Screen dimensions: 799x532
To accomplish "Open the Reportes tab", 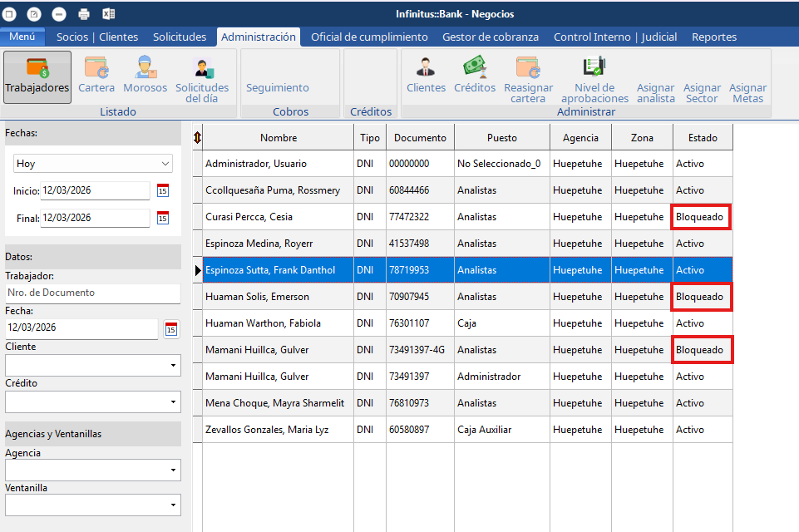I will point(713,37).
